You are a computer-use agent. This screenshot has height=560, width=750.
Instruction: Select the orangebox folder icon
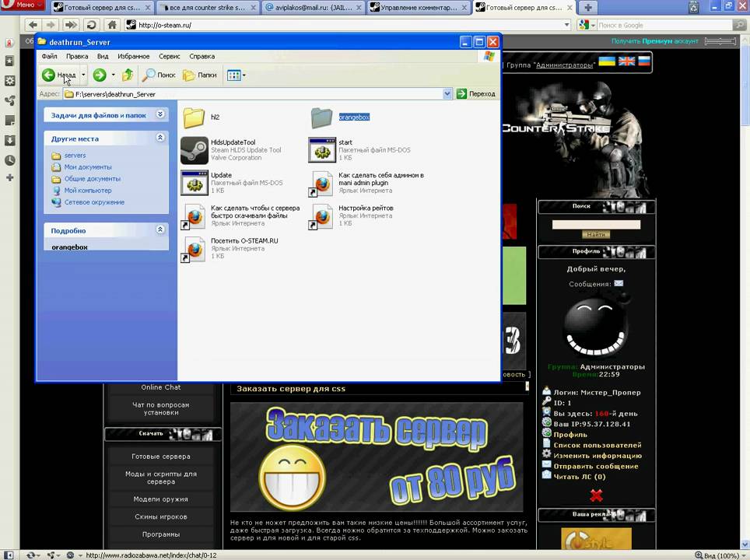321,117
